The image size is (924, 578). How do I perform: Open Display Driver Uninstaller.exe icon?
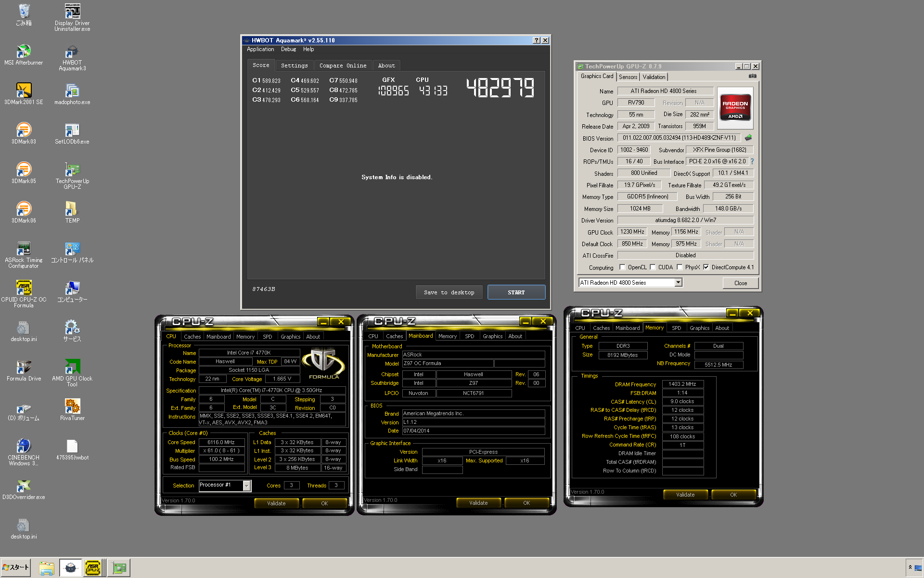72,17
